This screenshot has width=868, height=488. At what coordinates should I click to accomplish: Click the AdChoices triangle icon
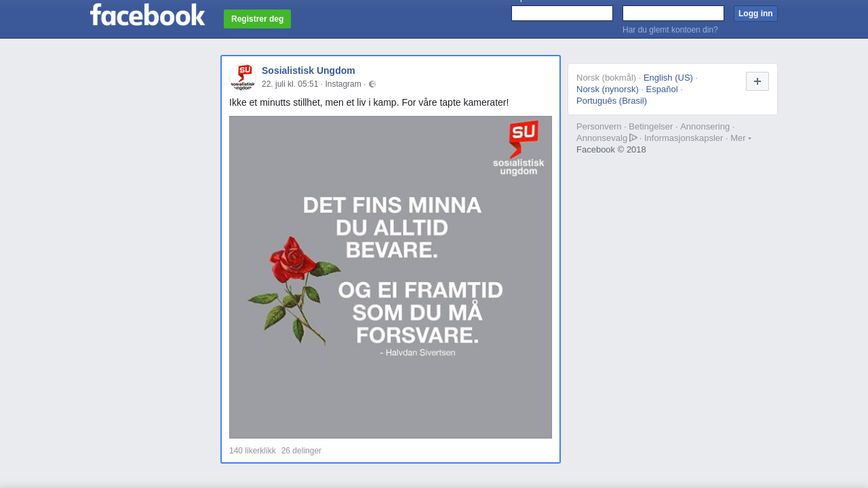coord(633,138)
